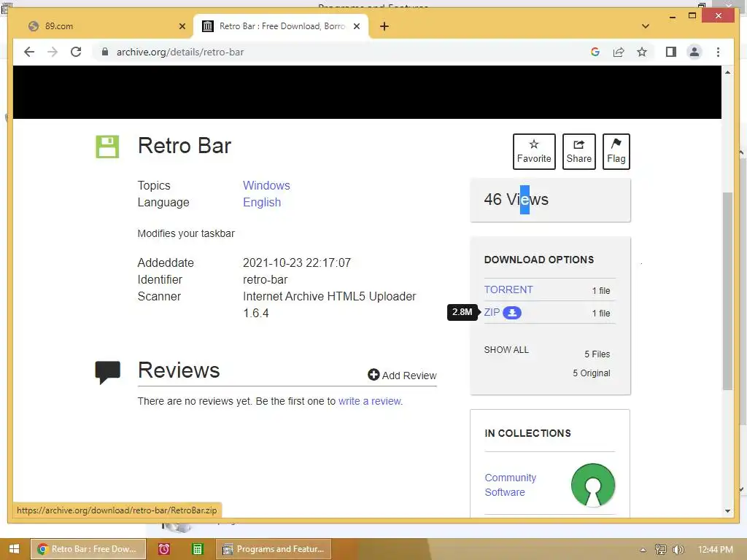Viewport: 747px width, 560px height.
Task: Favorite this Retro Bar item
Action: 534,152
